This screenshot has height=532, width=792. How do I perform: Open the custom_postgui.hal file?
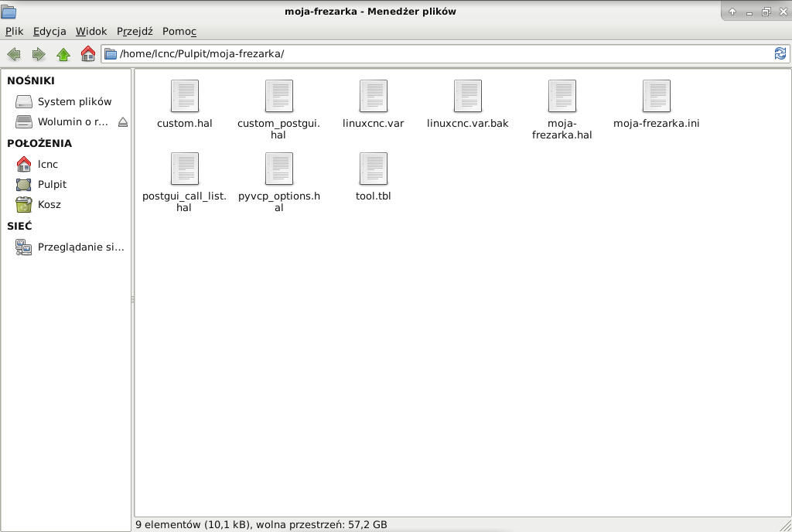[x=278, y=96]
